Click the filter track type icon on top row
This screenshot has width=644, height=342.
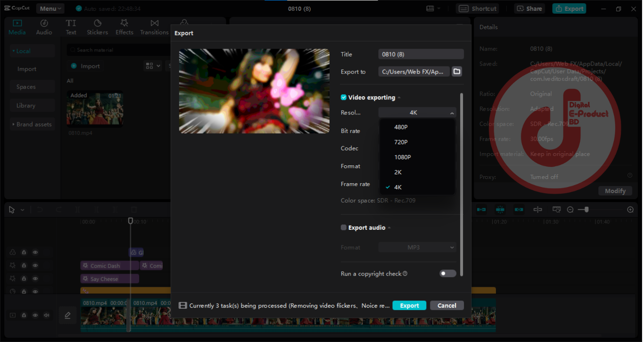point(13,252)
